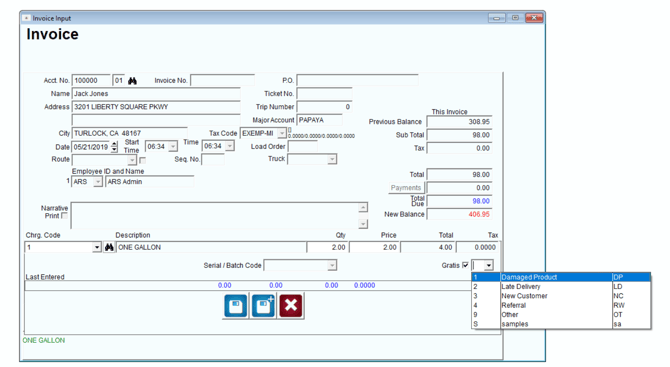Click the Payments button
Screen dimensions: 670x367
[x=406, y=188]
